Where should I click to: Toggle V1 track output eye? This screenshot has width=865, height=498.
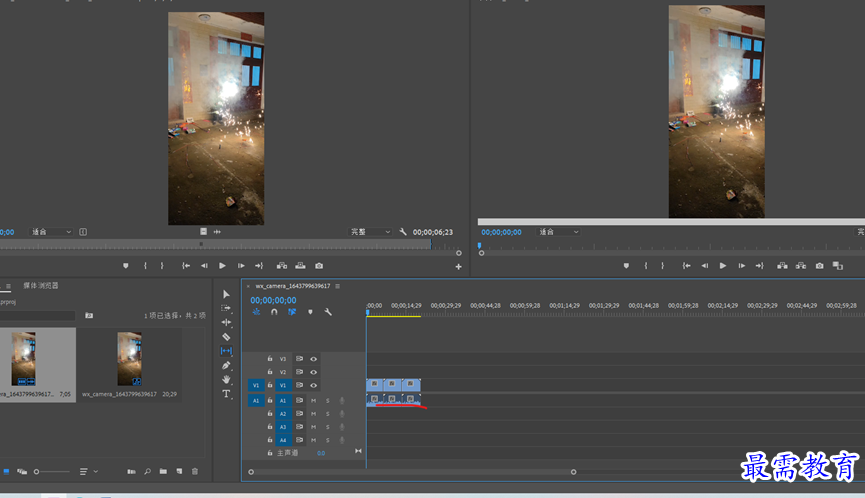313,385
